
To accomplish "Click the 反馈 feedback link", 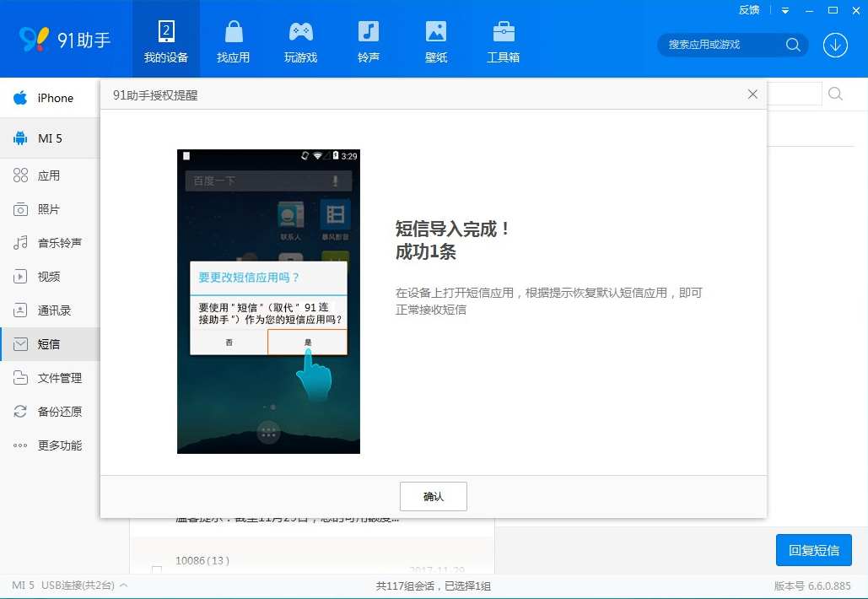I will [749, 10].
